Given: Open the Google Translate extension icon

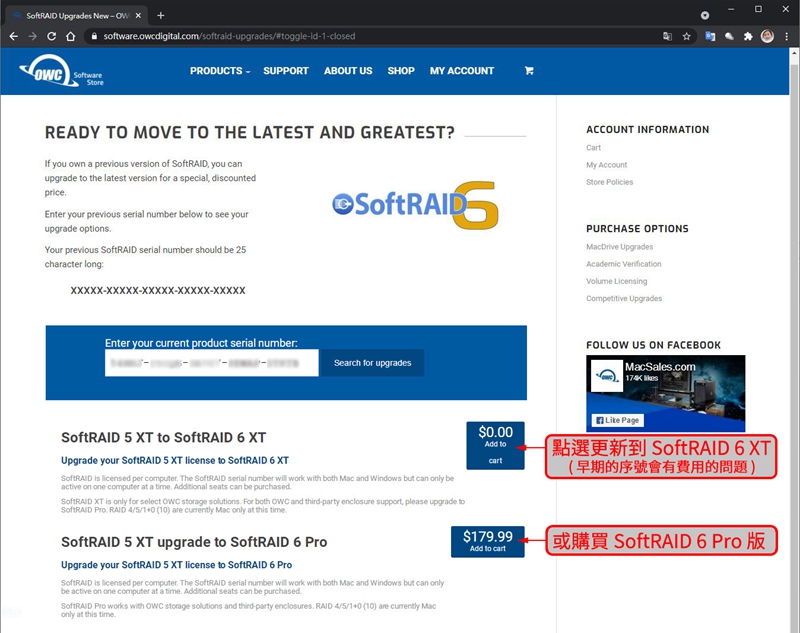Looking at the screenshot, I should click(710, 36).
